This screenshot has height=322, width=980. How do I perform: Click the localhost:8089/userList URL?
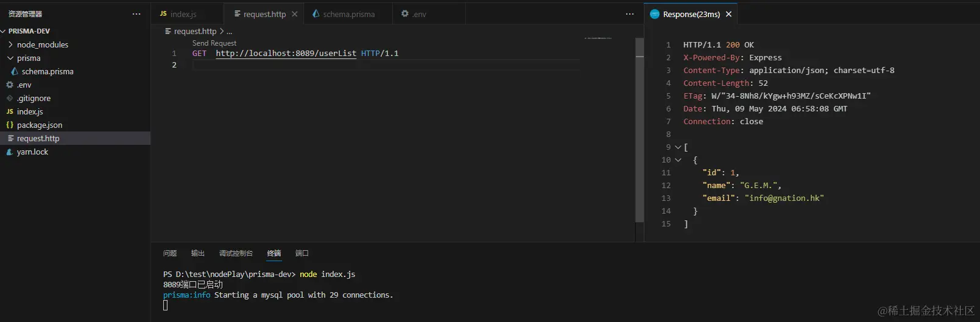click(286, 54)
